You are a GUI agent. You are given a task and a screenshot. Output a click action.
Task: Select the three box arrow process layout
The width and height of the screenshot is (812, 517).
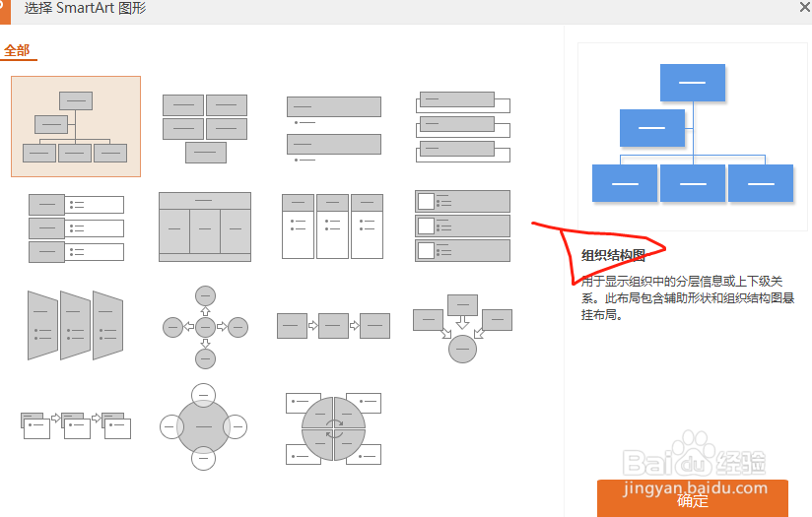(333, 326)
